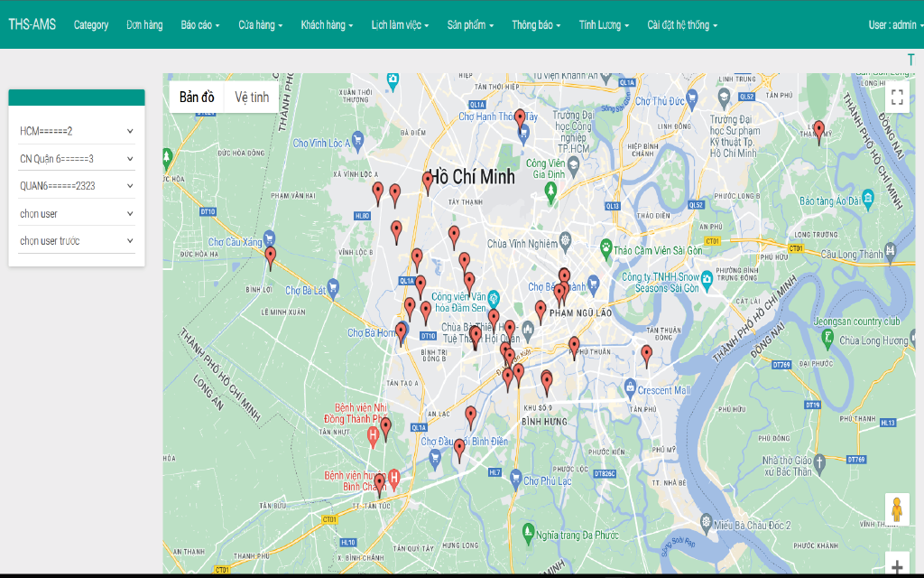Click red pin near Thành Mỹ
924x578 pixels.
[x=818, y=131]
